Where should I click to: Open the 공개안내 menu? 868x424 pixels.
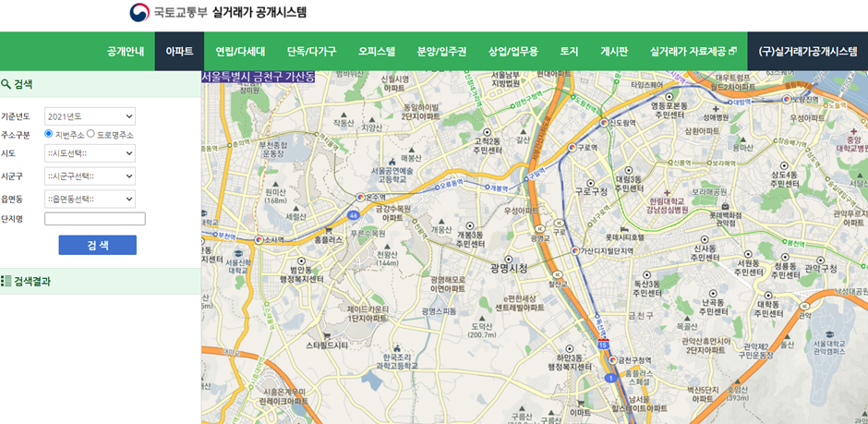126,52
